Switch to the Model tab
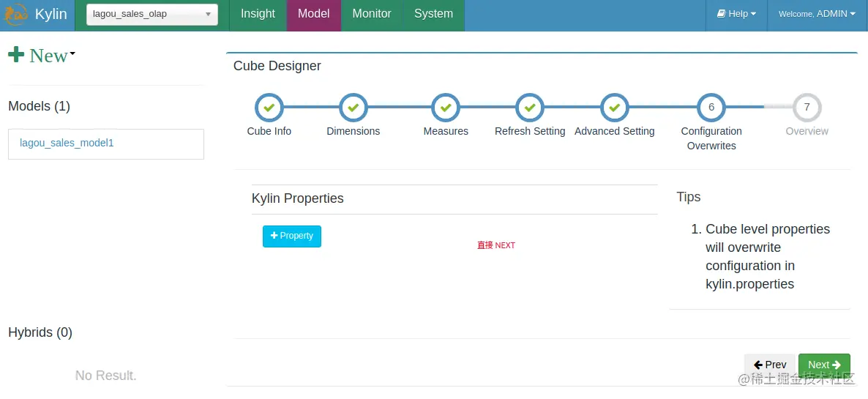 [314, 15]
